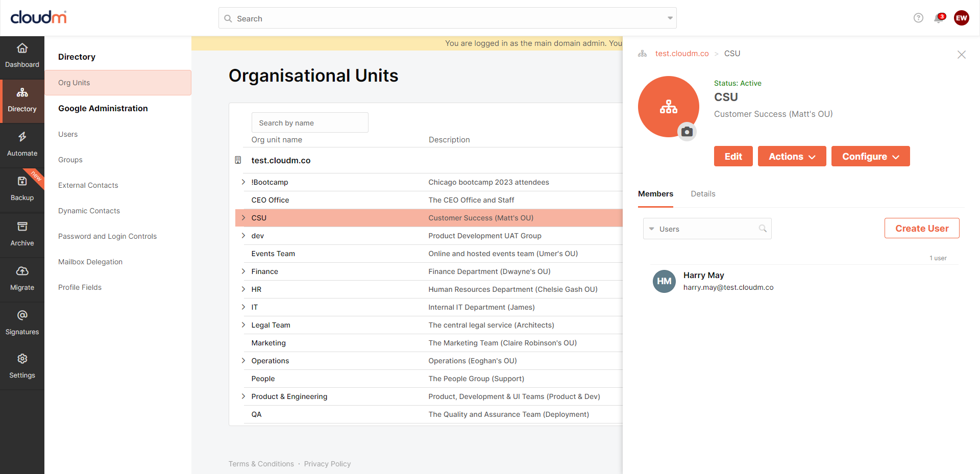Open the top search bar dropdown arrow

click(670, 18)
